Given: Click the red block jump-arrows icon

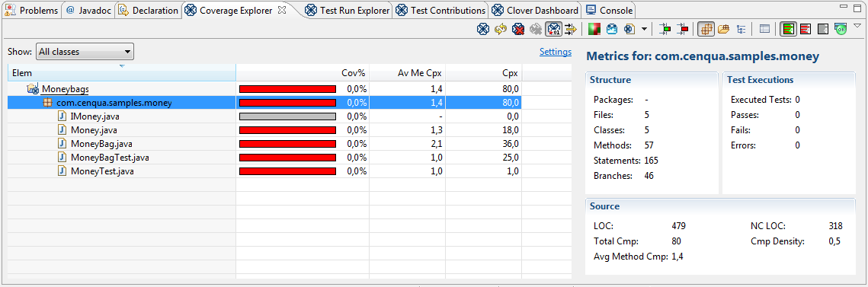Looking at the screenshot, I should pos(683,29).
